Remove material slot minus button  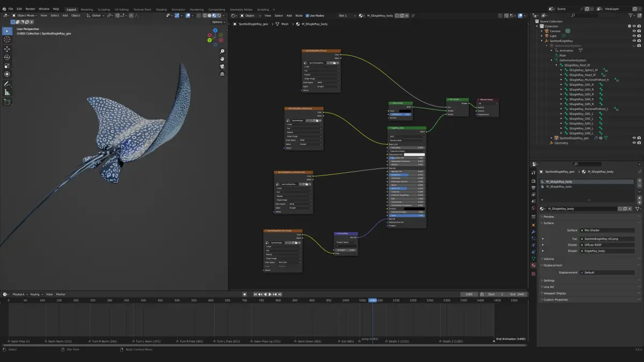[x=639, y=186]
